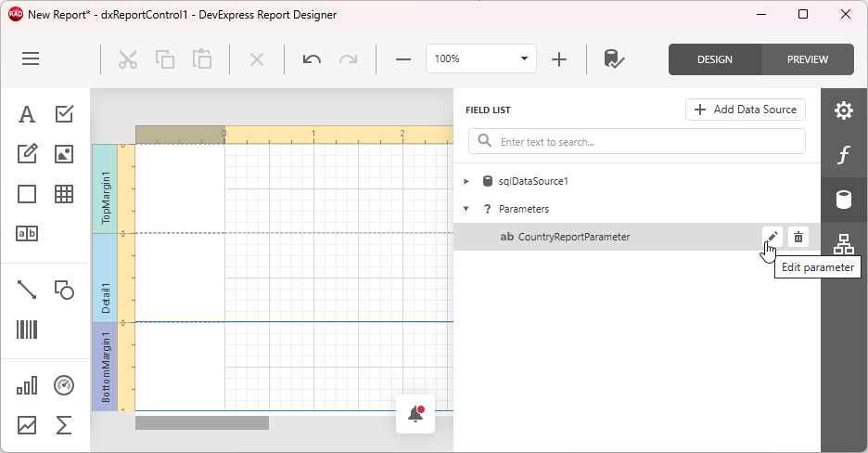Switch to the PREVIEW tab

pyautogui.click(x=808, y=59)
